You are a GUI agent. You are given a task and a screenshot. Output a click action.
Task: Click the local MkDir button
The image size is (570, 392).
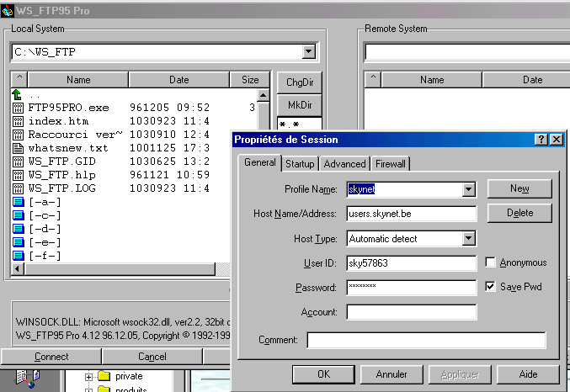coord(300,105)
